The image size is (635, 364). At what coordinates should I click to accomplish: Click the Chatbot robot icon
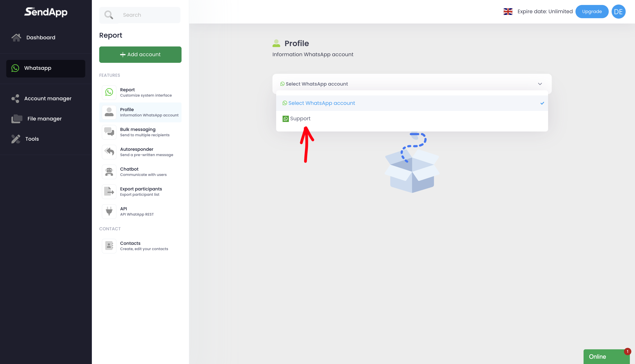point(109,172)
